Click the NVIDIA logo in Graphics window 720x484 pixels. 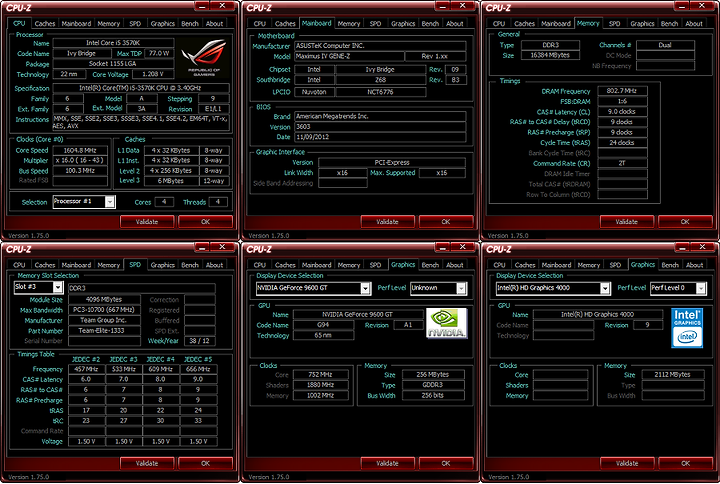pos(446,323)
